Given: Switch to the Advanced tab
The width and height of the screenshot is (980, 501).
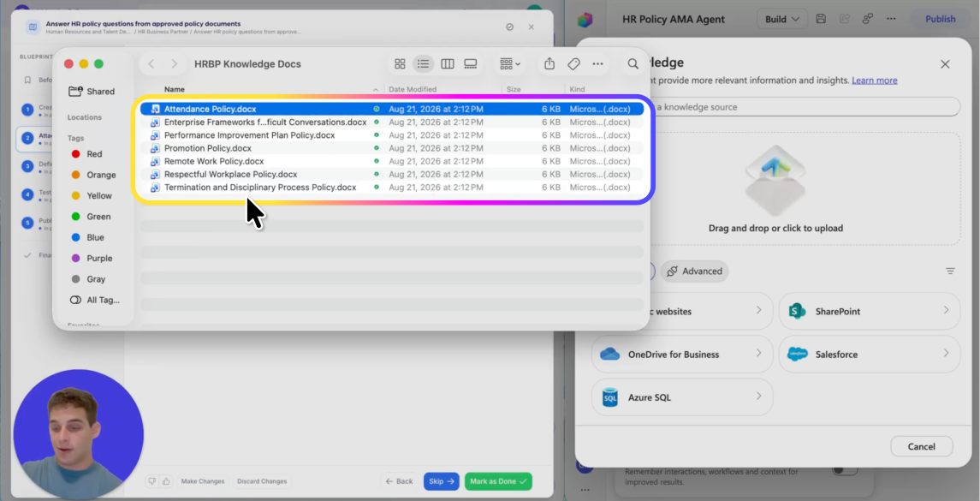Looking at the screenshot, I should pos(694,271).
